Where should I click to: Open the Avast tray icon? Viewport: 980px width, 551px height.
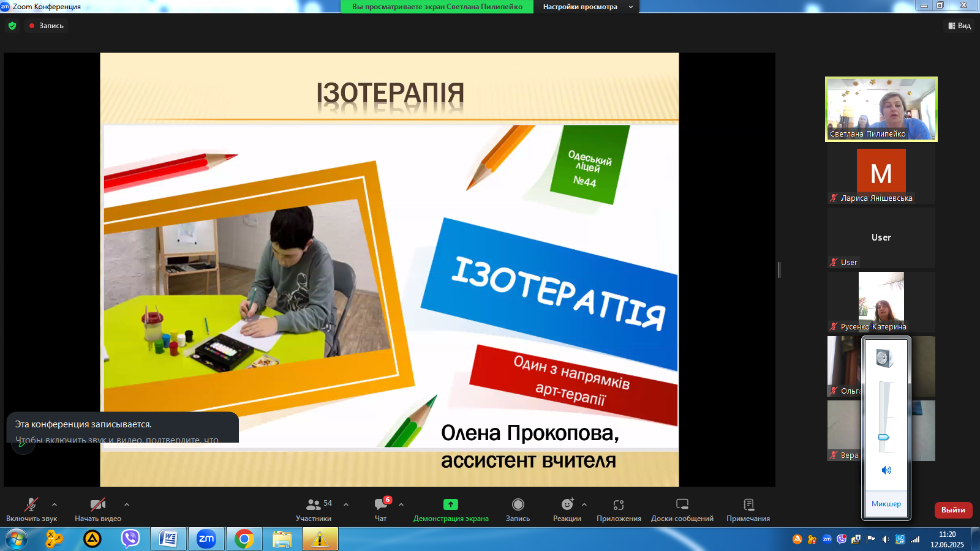pos(797,539)
